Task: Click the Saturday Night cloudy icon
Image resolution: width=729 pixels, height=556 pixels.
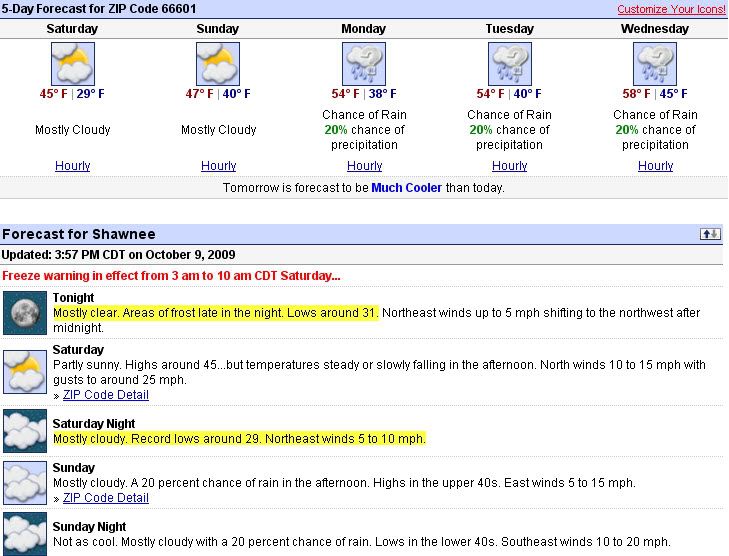Action: [25, 431]
